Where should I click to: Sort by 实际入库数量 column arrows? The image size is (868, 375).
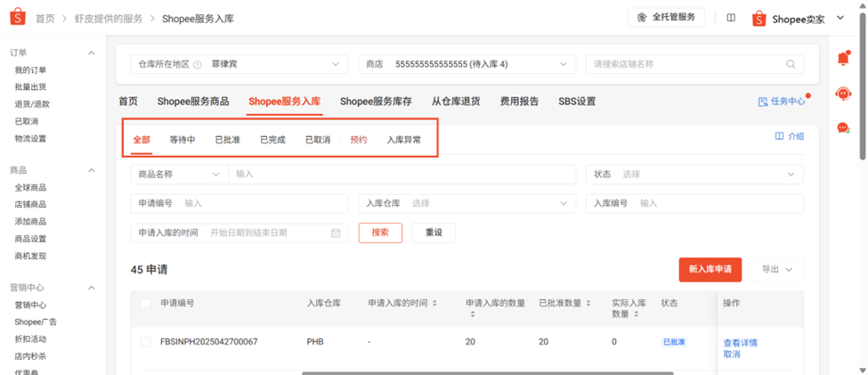[637, 314]
